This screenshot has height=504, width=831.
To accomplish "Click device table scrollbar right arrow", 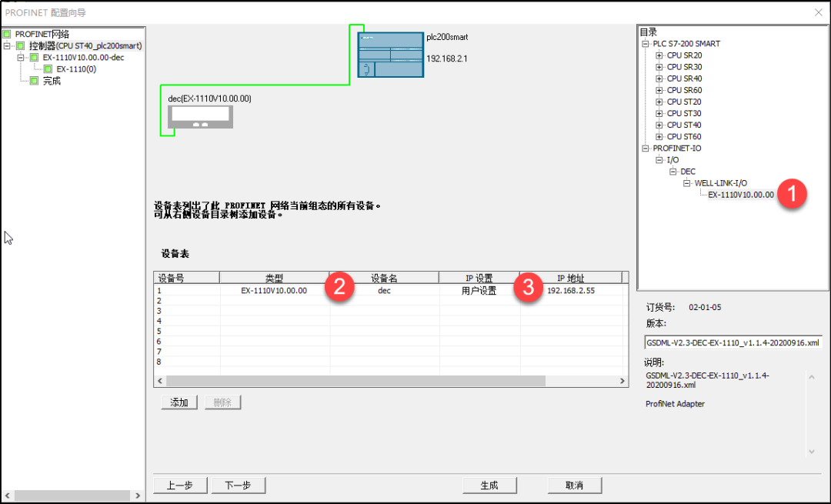I will [x=622, y=381].
